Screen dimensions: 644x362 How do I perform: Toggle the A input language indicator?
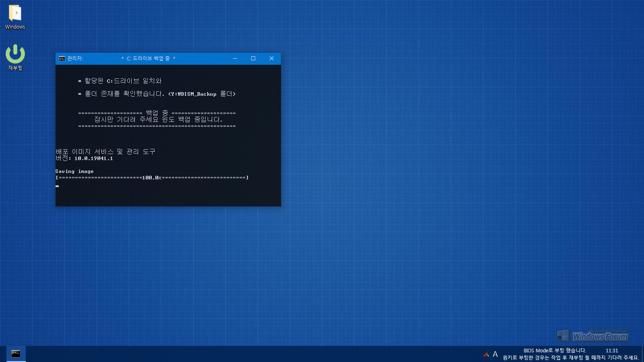pyautogui.click(x=495, y=354)
